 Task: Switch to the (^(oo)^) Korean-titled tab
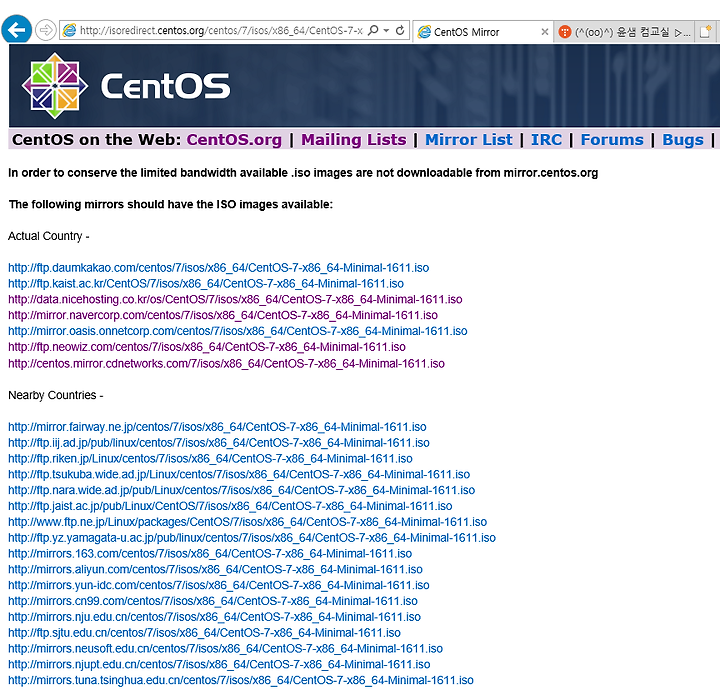624,32
